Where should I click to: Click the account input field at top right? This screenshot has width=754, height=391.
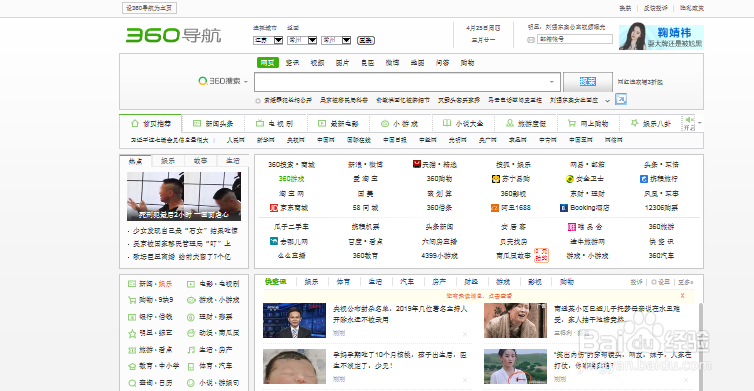tap(575, 39)
